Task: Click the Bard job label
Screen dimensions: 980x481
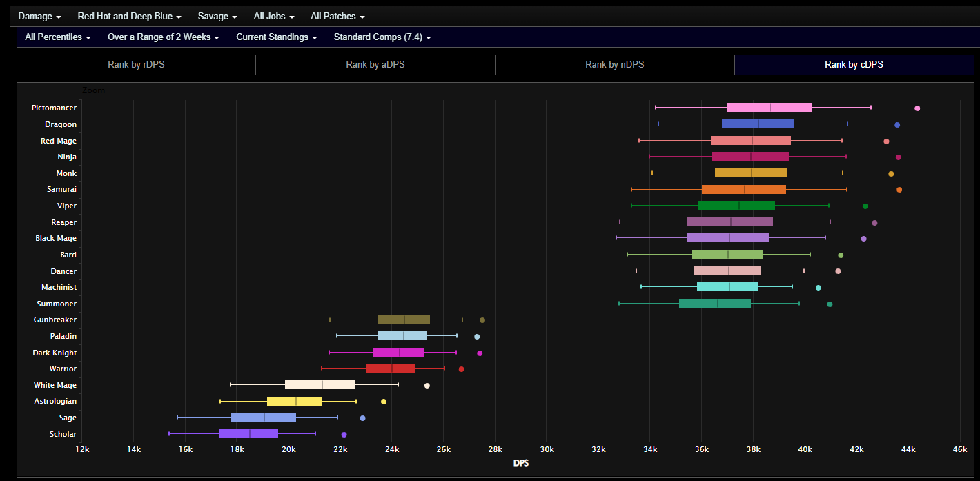Action: 68,255
